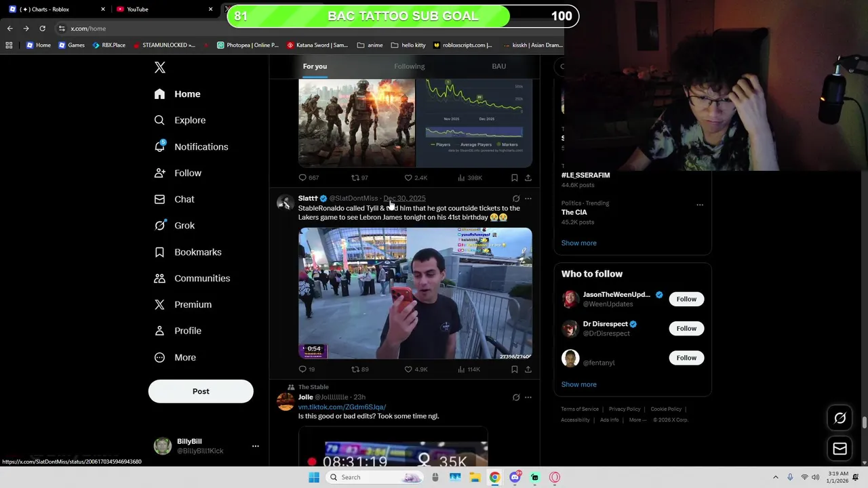Screen dimensions: 868x488
Task: View analytics showing 398K views
Action: click(x=470, y=178)
